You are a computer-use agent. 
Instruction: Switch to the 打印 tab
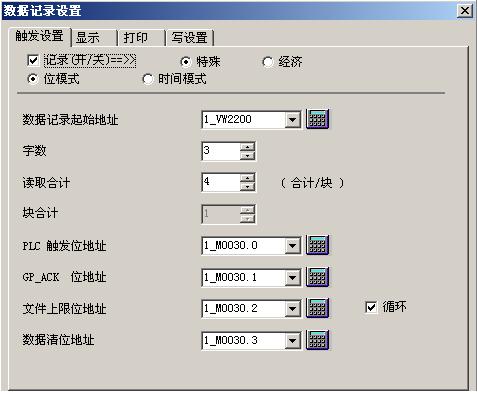coord(142,38)
